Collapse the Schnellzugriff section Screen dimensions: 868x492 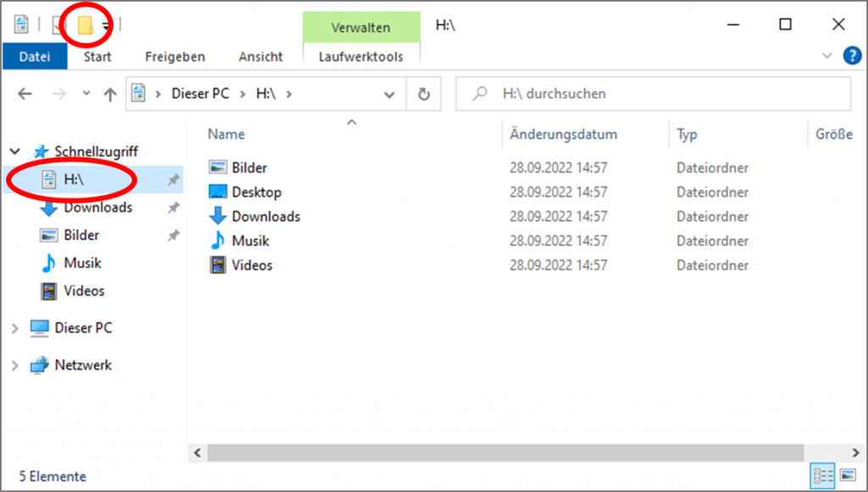15,152
